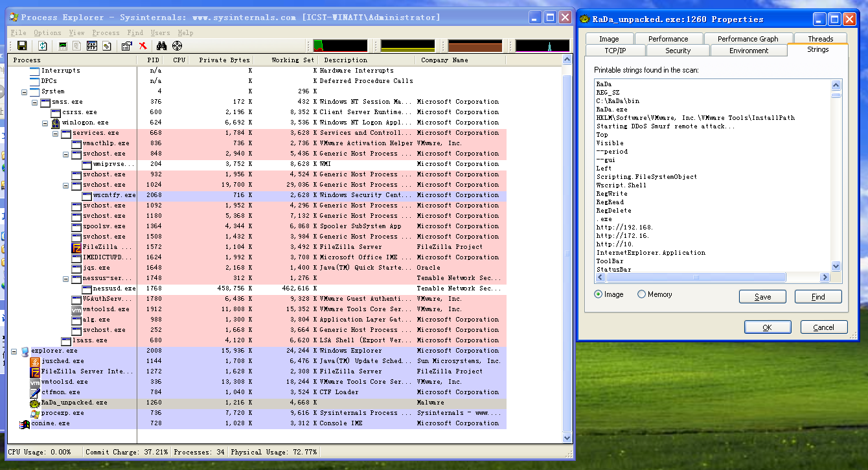868x470 pixels.
Task: Click the Properties dialog title bar icon
Action: 584,19
